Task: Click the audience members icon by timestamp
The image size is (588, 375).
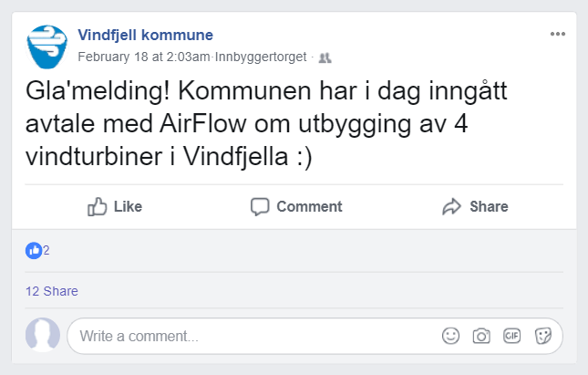Action: click(324, 57)
